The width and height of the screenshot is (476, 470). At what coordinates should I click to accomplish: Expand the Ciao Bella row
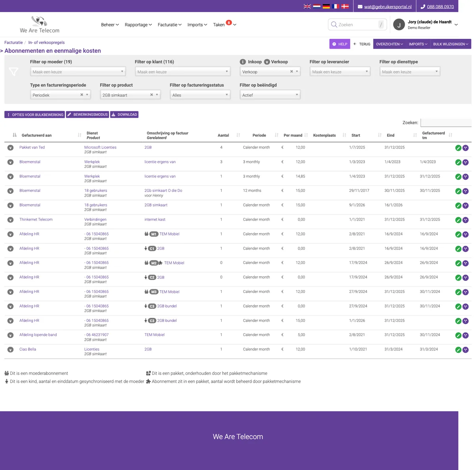11,350
